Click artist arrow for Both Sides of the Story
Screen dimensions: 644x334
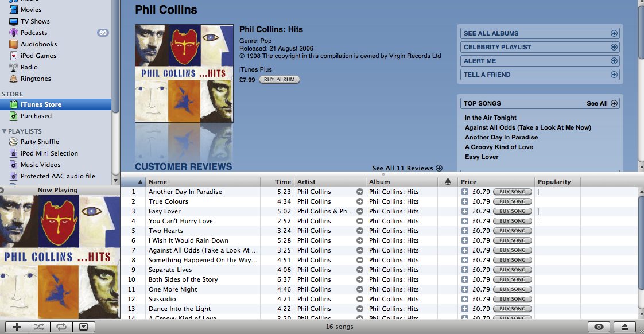click(360, 280)
